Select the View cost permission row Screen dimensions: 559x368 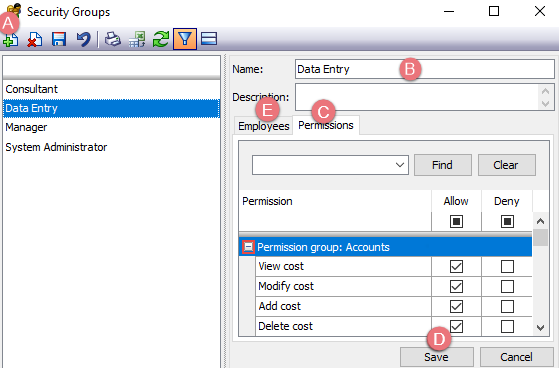click(343, 266)
